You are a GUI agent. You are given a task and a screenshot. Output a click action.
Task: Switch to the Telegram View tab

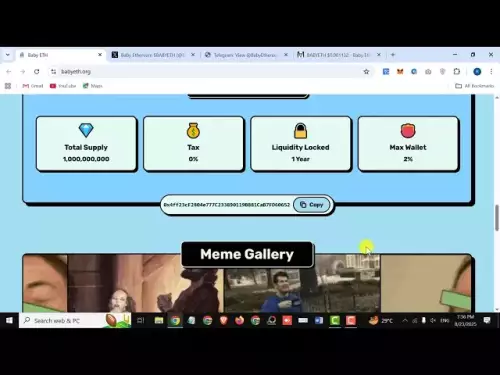pyautogui.click(x=245, y=55)
